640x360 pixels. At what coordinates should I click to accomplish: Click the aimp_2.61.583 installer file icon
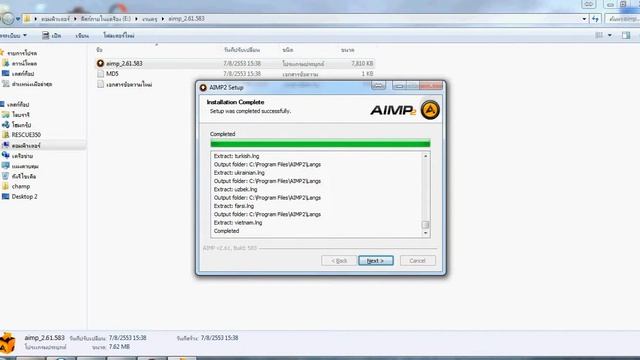[x=100, y=63]
